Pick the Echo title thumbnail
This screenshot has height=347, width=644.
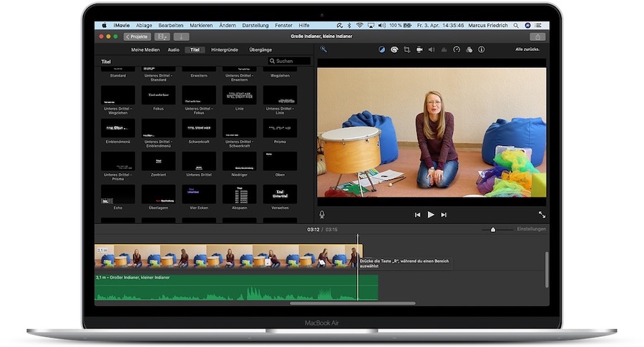point(118,195)
